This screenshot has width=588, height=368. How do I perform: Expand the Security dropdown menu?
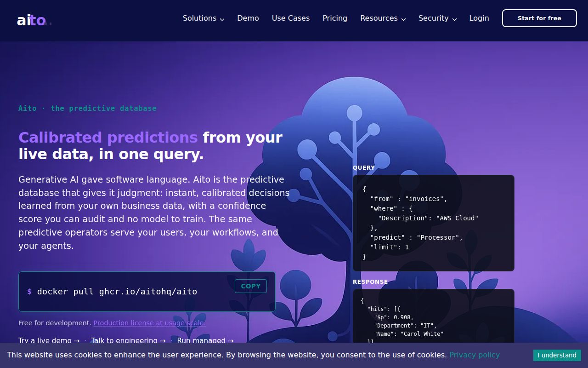(437, 18)
